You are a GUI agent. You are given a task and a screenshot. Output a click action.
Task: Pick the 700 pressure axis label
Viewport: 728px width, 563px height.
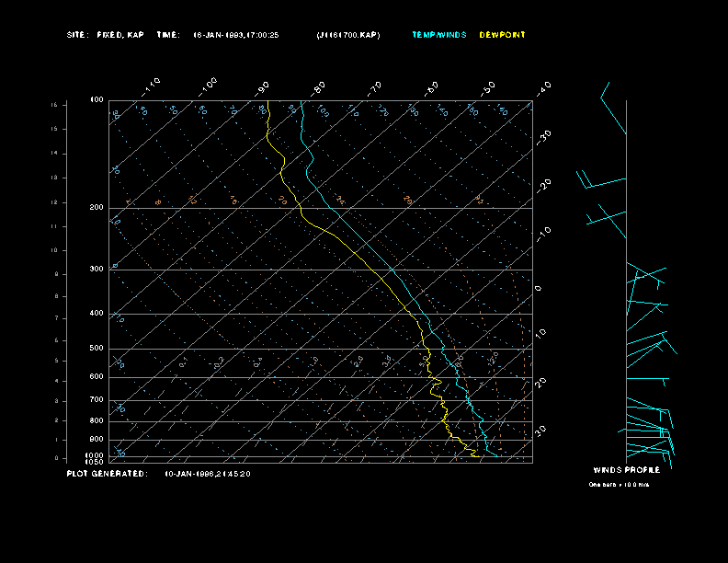(x=97, y=400)
